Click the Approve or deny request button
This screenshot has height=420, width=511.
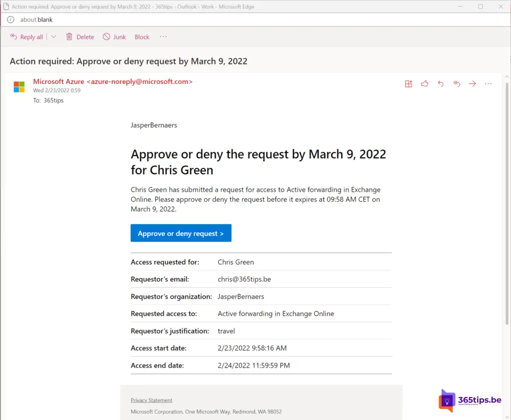[x=181, y=233]
